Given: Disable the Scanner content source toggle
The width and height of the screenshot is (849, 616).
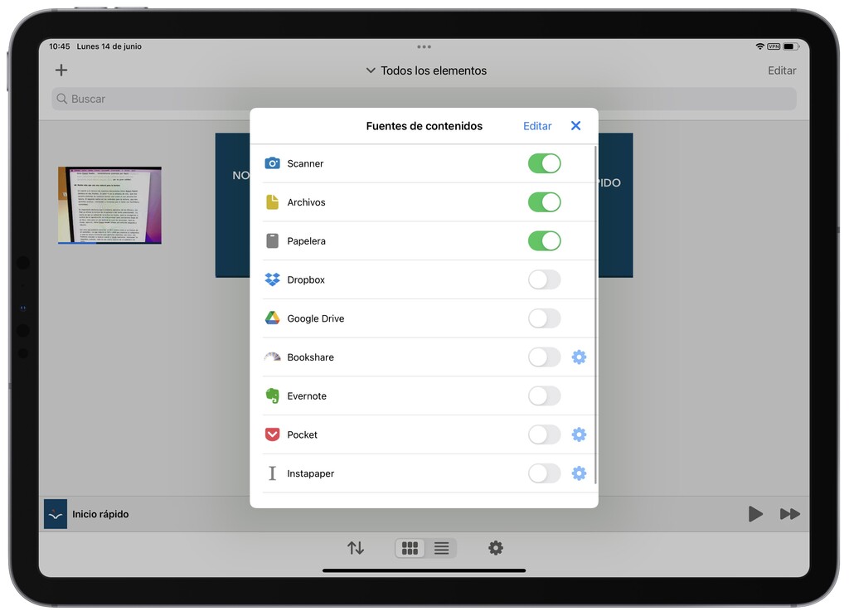Looking at the screenshot, I should (544, 163).
